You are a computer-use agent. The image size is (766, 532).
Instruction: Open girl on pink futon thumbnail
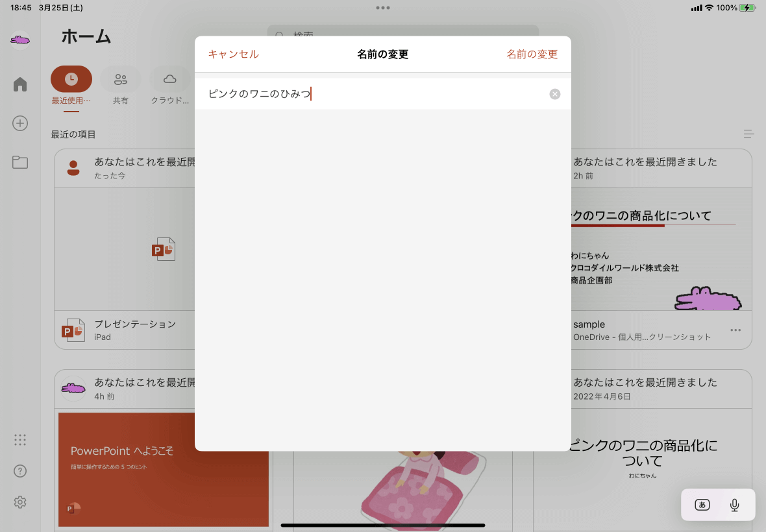(x=403, y=490)
